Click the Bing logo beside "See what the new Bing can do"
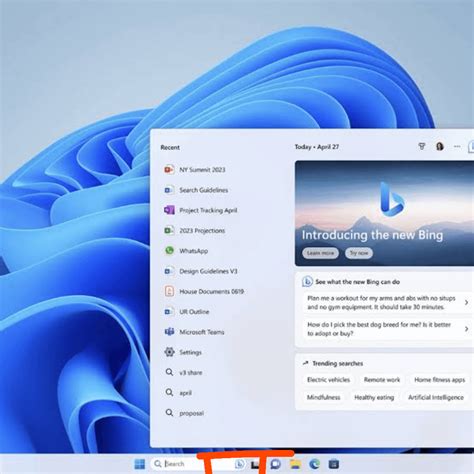 tap(307, 282)
